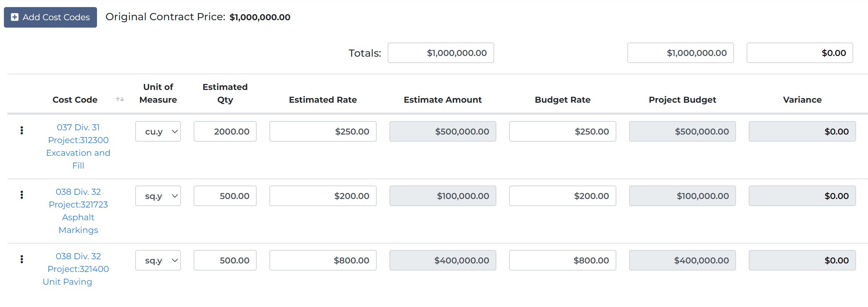Expand unit dropdown for Asphalt Markings row
The height and width of the screenshot is (307, 868).
point(158,196)
